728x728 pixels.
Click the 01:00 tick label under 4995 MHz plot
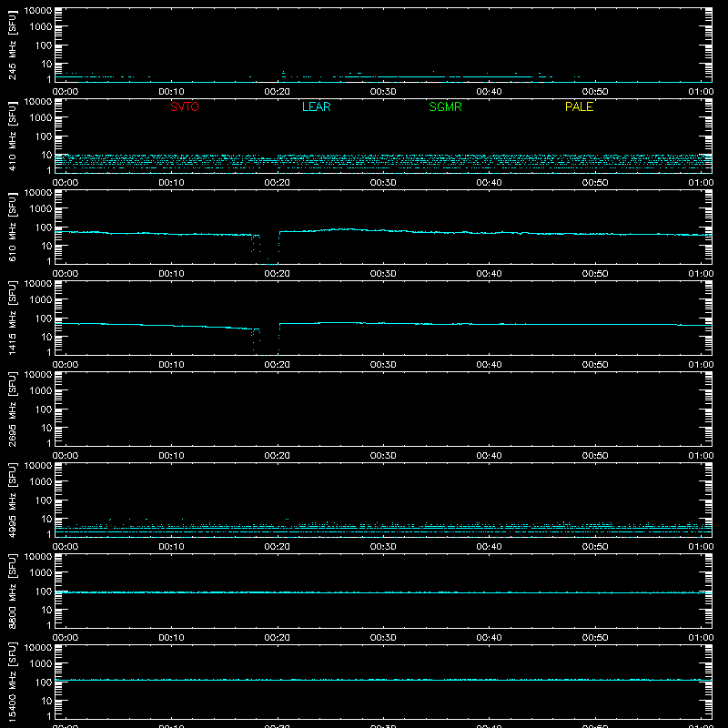pyautogui.click(x=701, y=547)
